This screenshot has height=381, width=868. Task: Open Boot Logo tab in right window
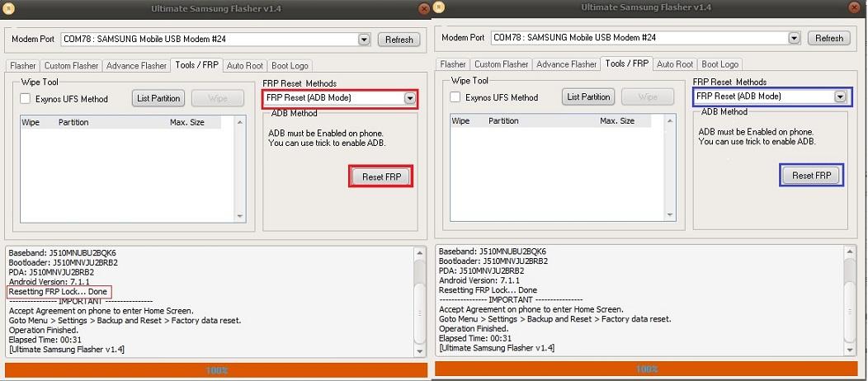point(719,64)
